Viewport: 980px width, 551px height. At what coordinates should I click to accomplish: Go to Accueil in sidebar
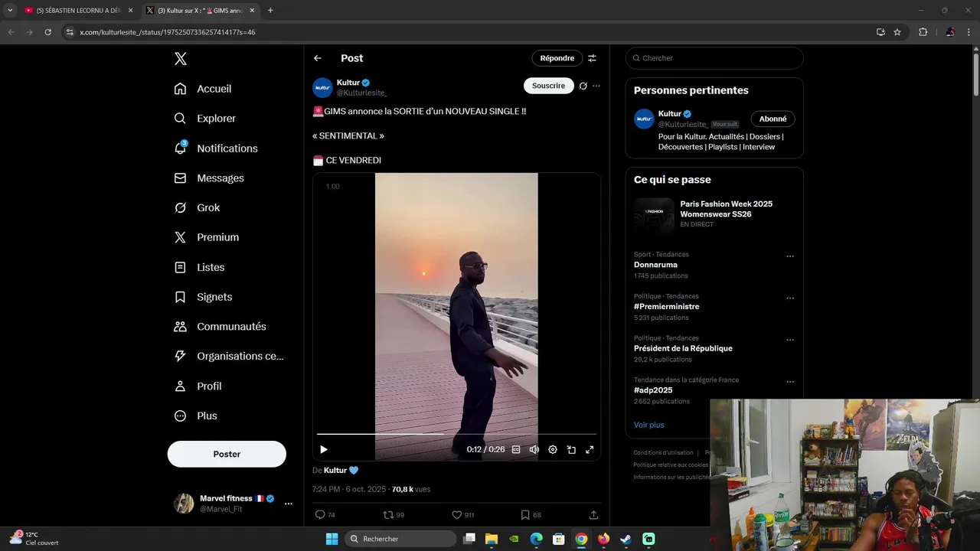click(203, 89)
